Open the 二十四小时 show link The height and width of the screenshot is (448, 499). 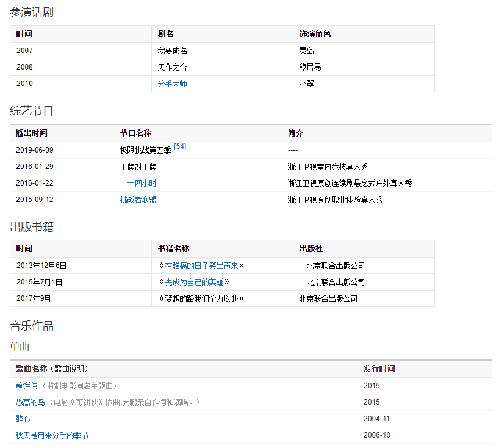(x=138, y=183)
